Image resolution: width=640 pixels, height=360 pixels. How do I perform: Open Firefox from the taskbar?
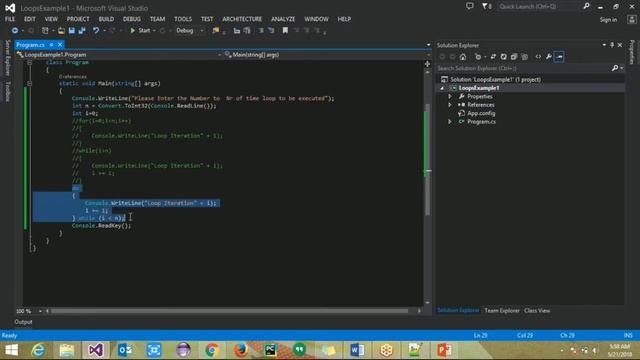241,350
